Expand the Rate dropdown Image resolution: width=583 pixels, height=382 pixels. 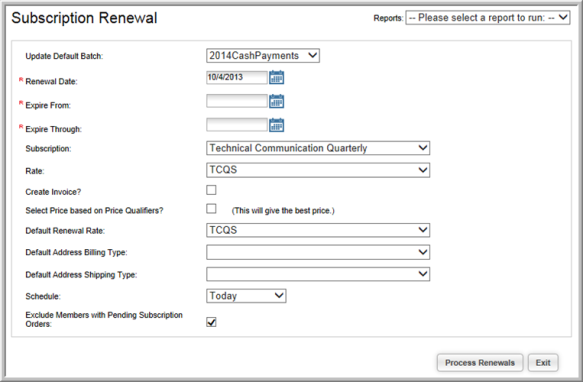318,170
